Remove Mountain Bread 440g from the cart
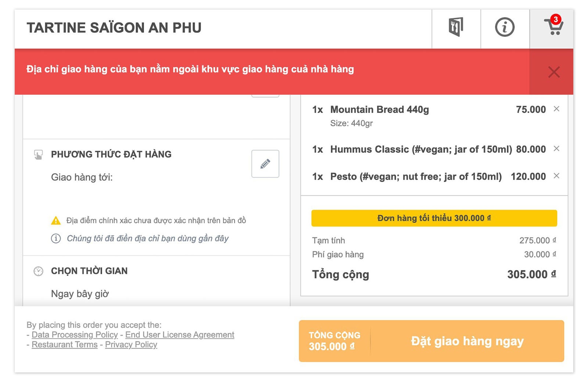 click(556, 109)
